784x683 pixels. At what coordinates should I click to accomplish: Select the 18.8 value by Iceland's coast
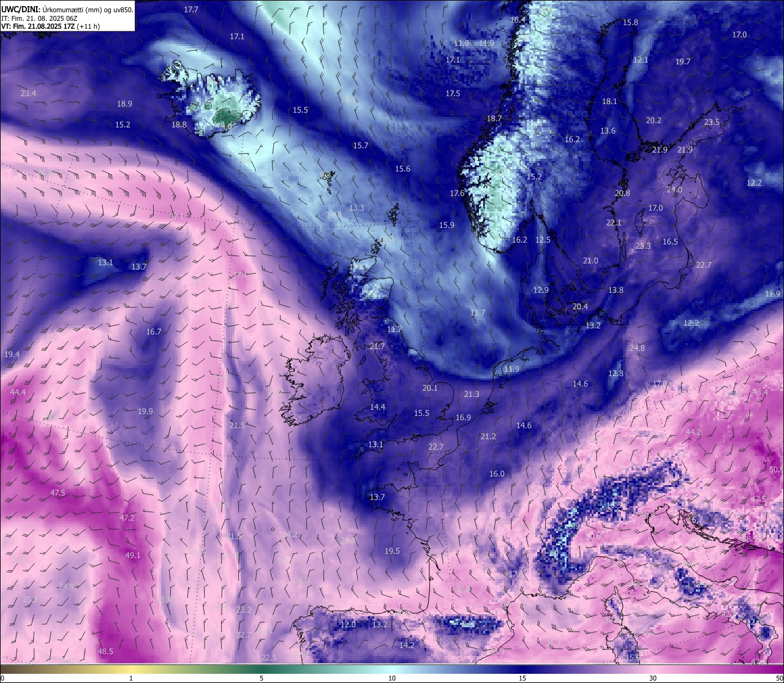pyautogui.click(x=179, y=124)
